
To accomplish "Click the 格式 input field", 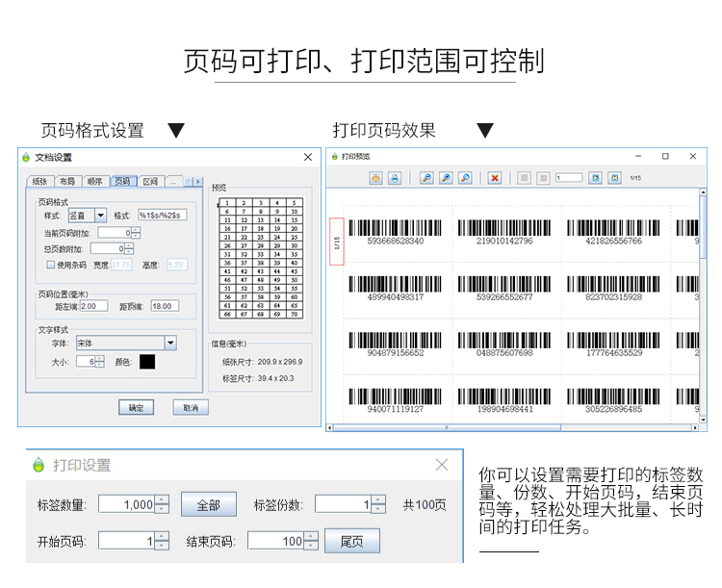I will pos(162,216).
